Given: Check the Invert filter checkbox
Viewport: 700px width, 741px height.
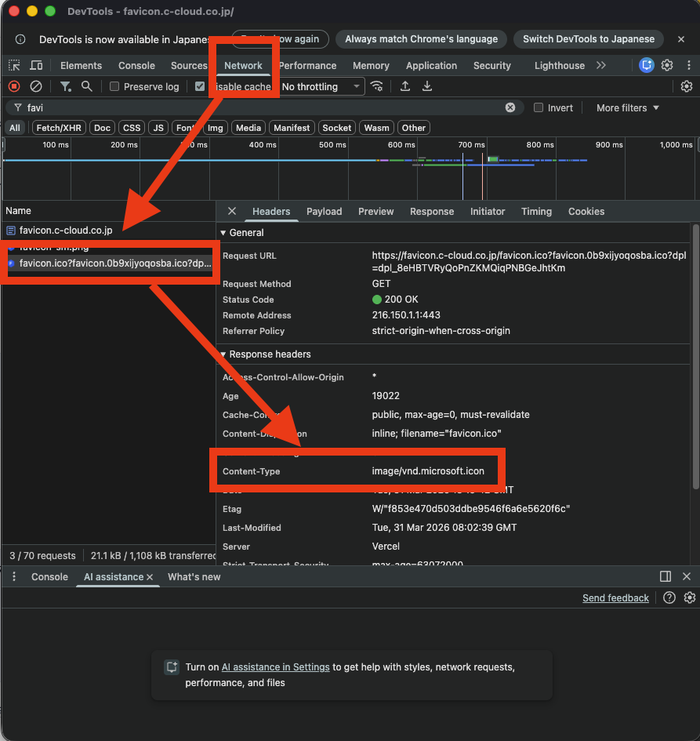Looking at the screenshot, I should (539, 108).
